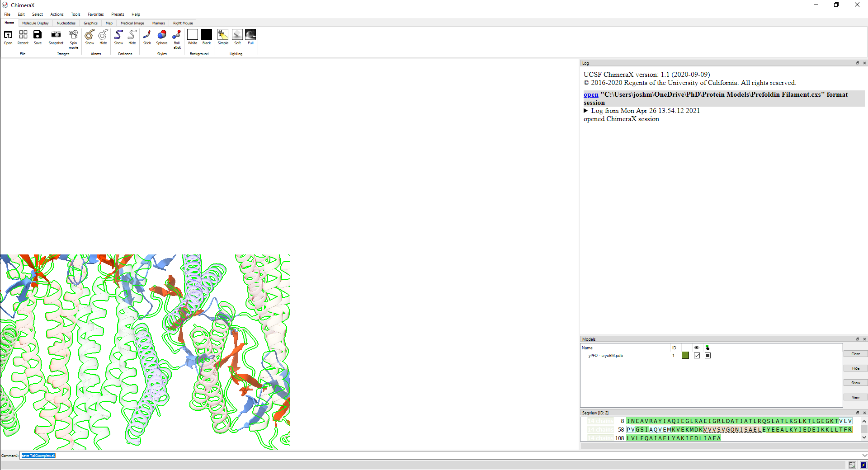Switch to Full lighting
Screen dimensions: 868x470
pos(250,35)
